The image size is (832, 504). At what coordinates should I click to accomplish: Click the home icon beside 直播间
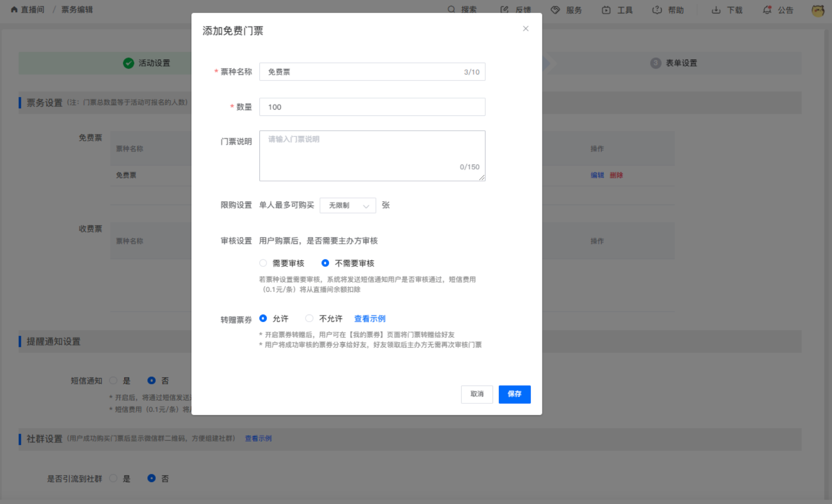tap(14, 9)
